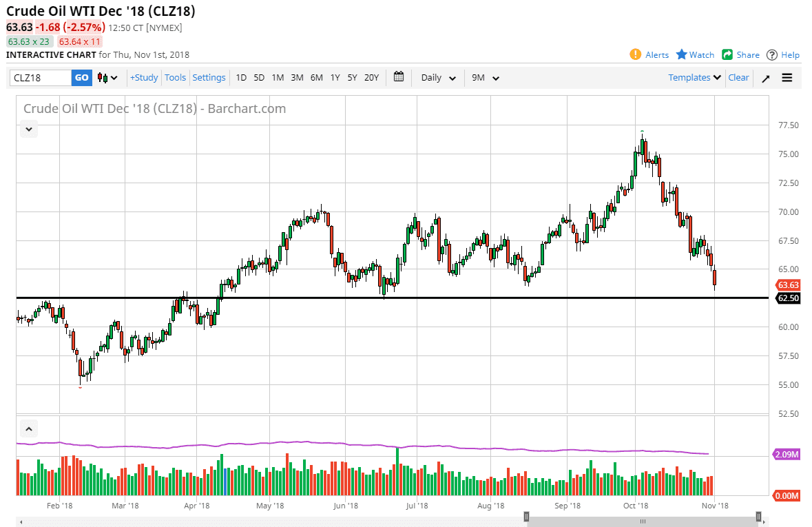Click the Alerts bell icon
The image size is (812, 527).
[x=636, y=54]
